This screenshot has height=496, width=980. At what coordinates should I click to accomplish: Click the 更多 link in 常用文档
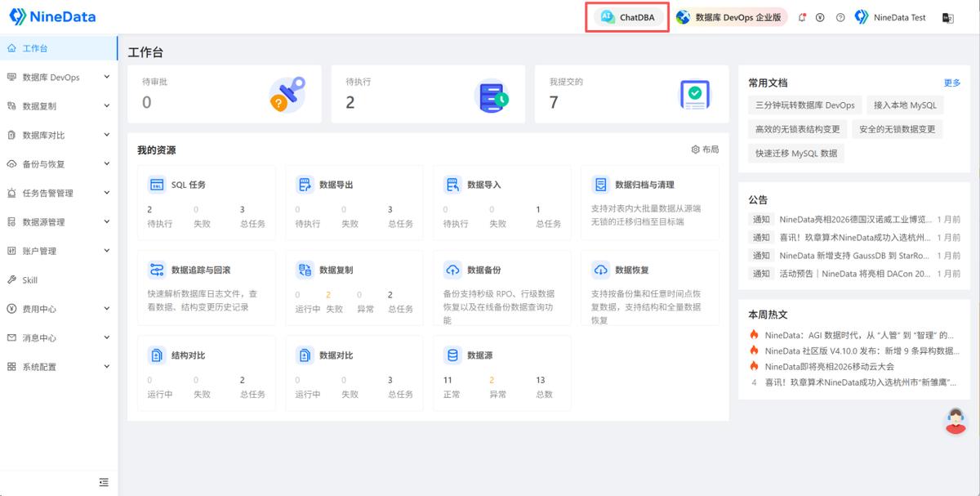952,83
